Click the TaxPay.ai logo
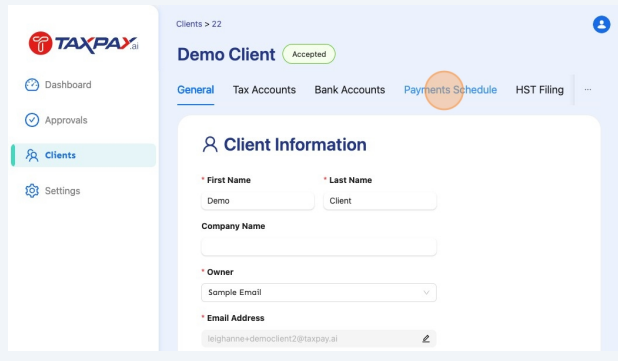This screenshot has height=361, width=618. coord(84,43)
